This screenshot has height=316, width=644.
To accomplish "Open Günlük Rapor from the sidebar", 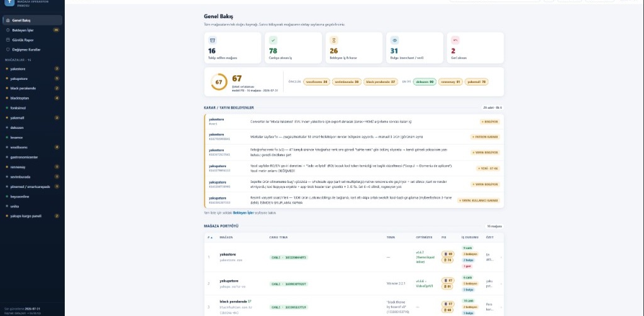I will pyautogui.click(x=33, y=40).
